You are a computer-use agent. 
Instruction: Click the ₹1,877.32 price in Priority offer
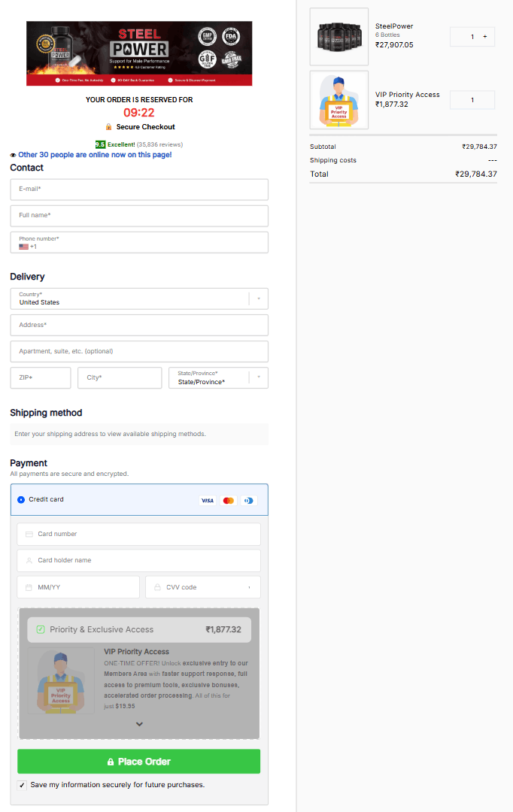[223, 630]
